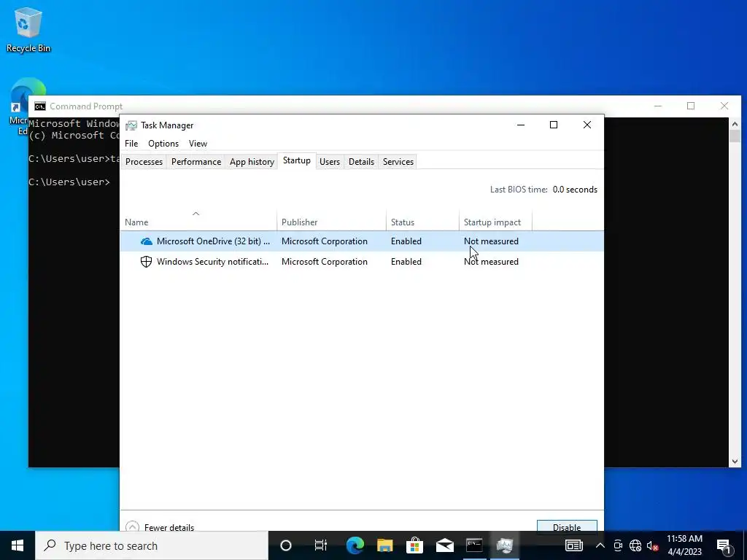Screen dimensions: 747x560
Task: Click the 0.0 seconds BIOS time value
Action: point(575,190)
